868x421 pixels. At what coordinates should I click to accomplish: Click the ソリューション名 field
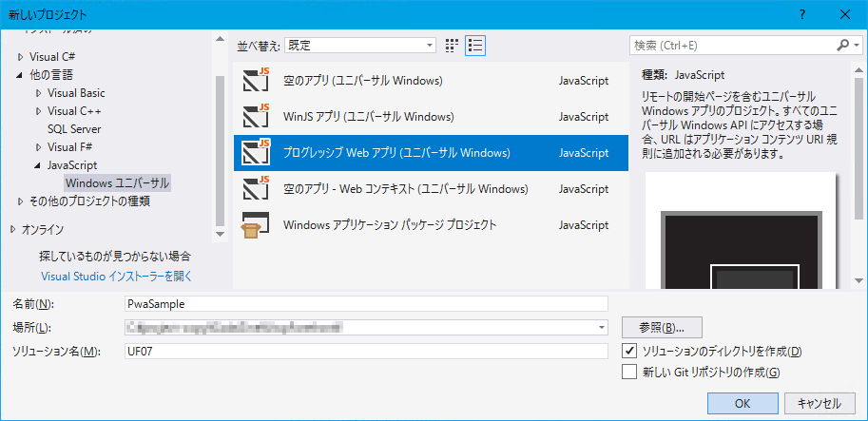click(x=367, y=351)
